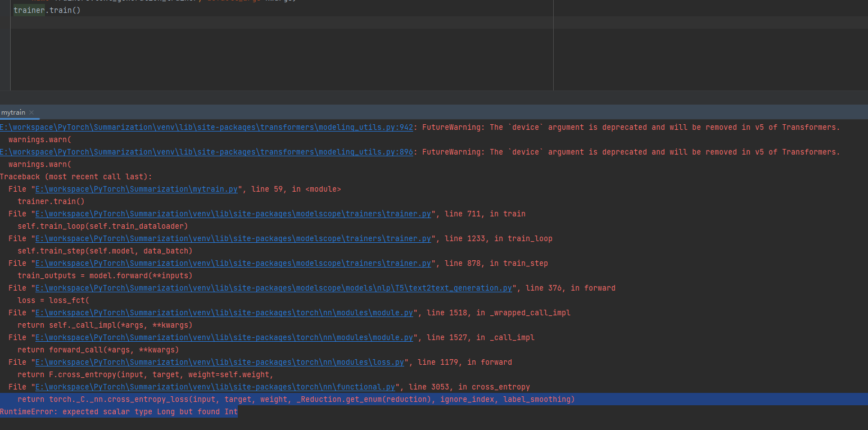The width and height of the screenshot is (868, 430).
Task: Open modeling_utils.py:896 warning link
Action: point(206,152)
